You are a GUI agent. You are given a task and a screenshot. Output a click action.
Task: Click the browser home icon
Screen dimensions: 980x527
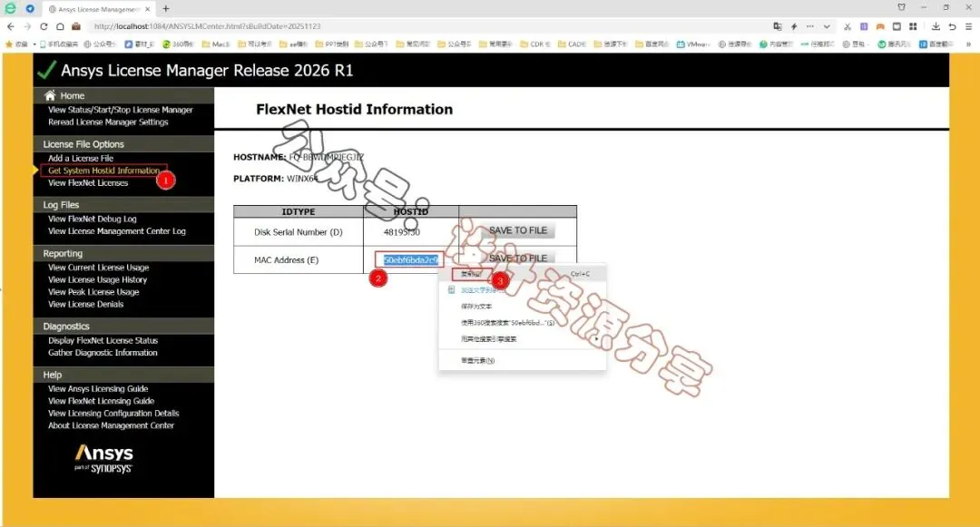[60, 26]
